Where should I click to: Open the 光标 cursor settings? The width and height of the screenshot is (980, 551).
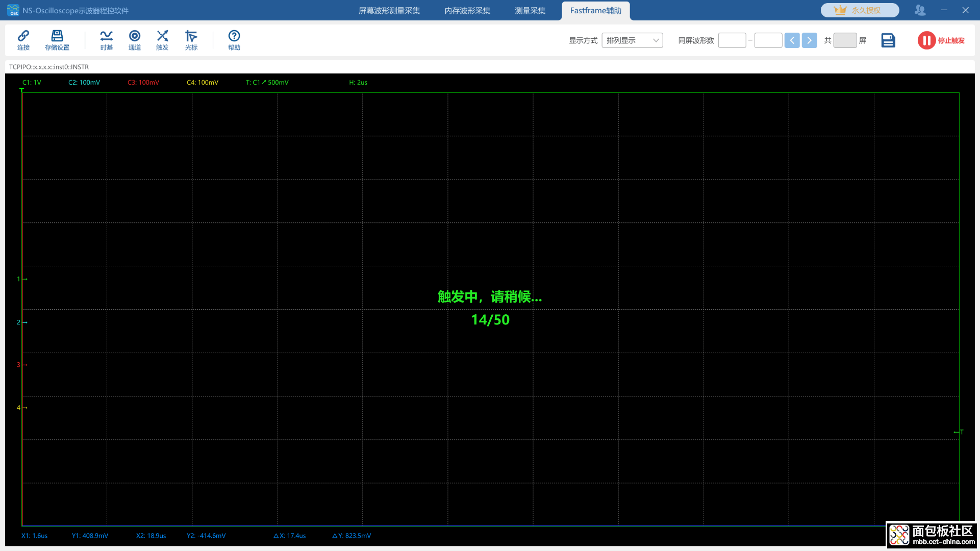point(191,40)
